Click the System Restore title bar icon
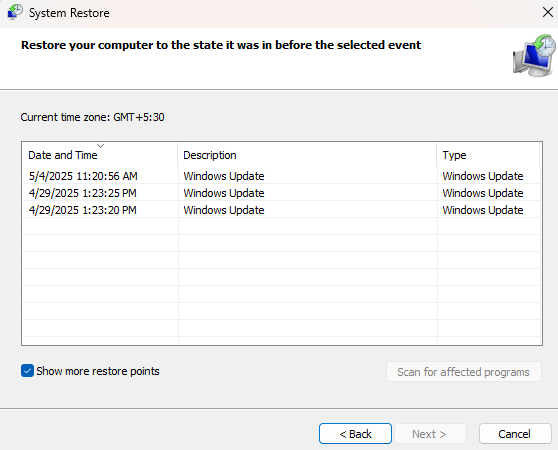The height and width of the screenshot is (450, 558). 15,12
